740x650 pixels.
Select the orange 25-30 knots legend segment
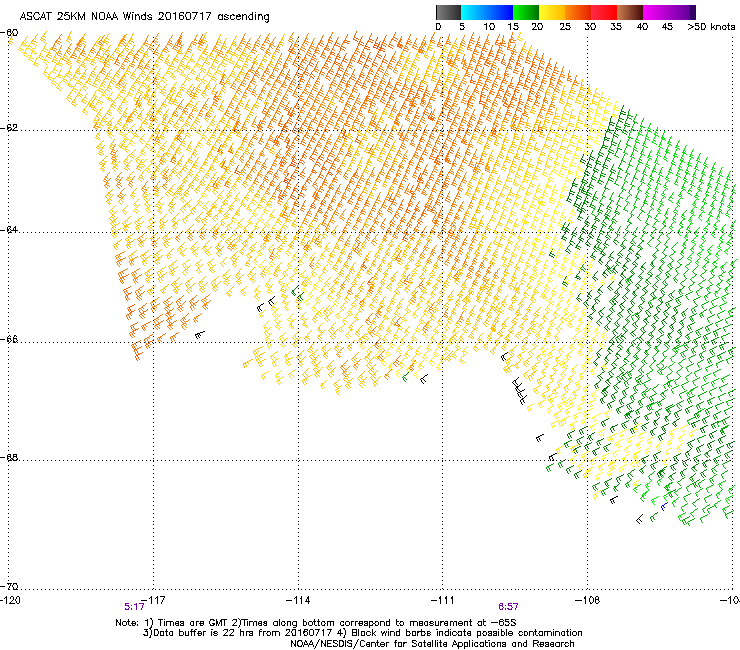click(578, 12)
